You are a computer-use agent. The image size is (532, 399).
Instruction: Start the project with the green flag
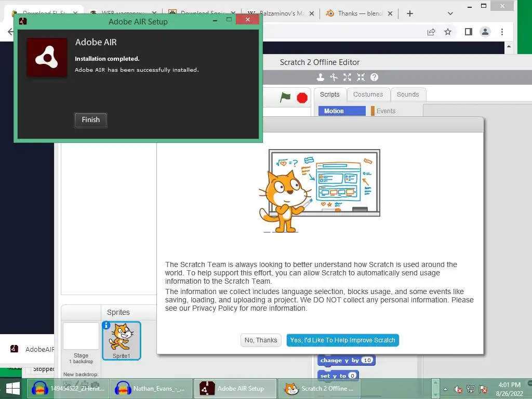(285, 97)
